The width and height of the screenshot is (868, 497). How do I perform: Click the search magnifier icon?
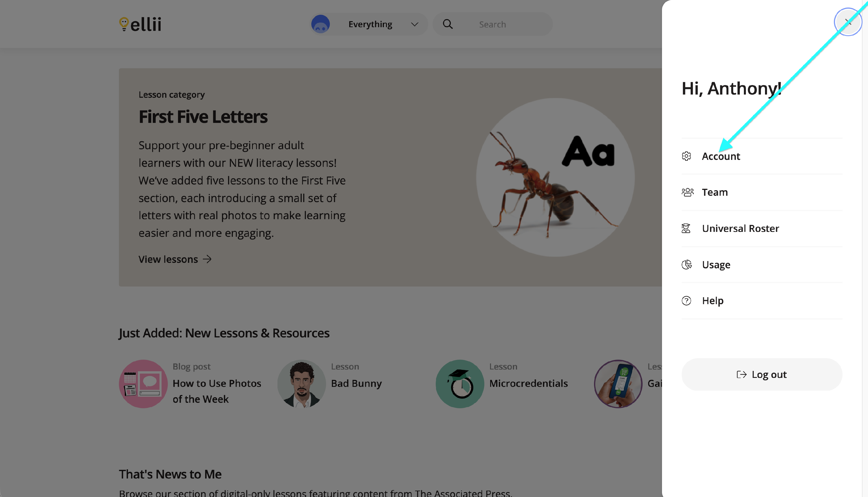click(x=448, y=24)
